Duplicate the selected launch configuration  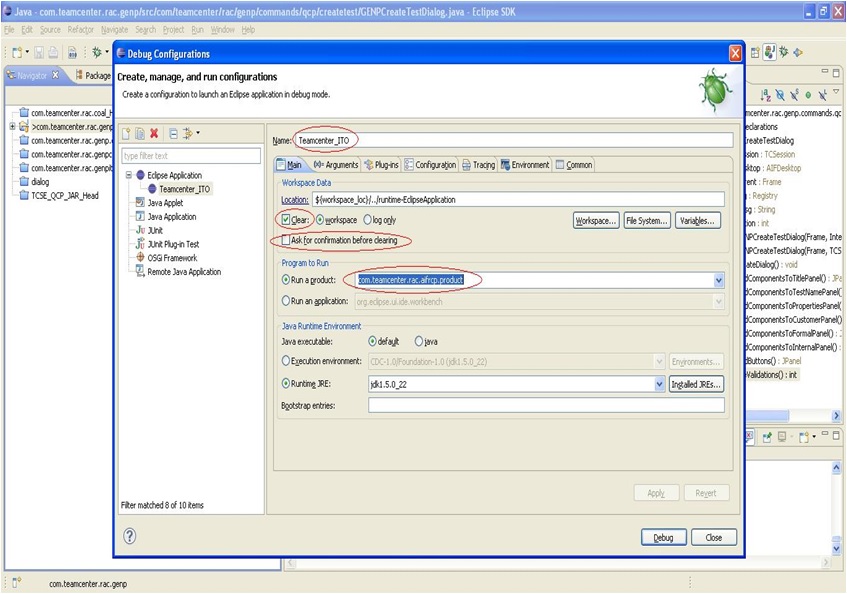tap(140, 132)
